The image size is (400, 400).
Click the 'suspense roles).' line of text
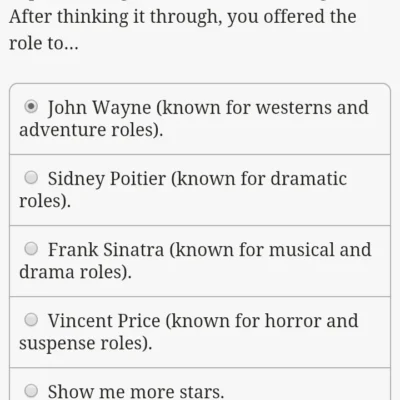[86, 343]
